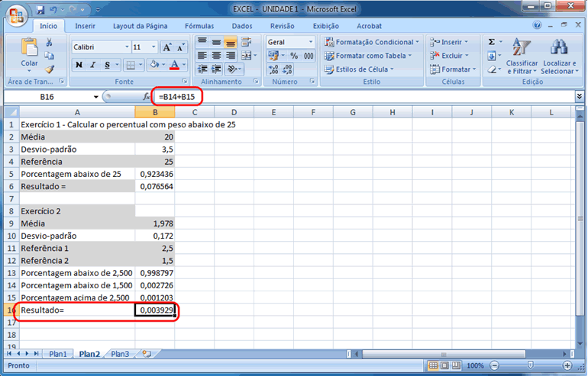
Task: Toggle bold formatting
Action: pyautogui.click(x=79, y=65)
